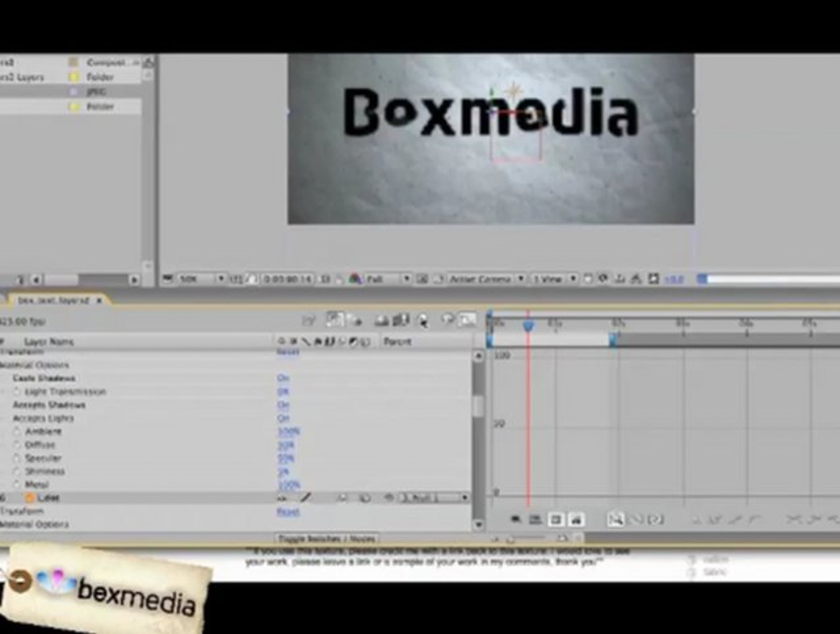Click the Diffuse percentage value
840x634 pixels.
286,445
